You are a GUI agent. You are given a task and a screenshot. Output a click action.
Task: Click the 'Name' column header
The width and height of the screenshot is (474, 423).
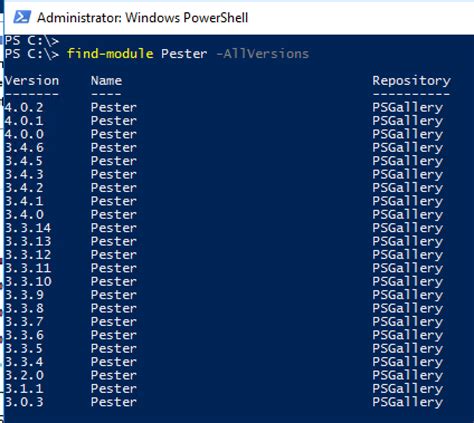coord(106,81)
